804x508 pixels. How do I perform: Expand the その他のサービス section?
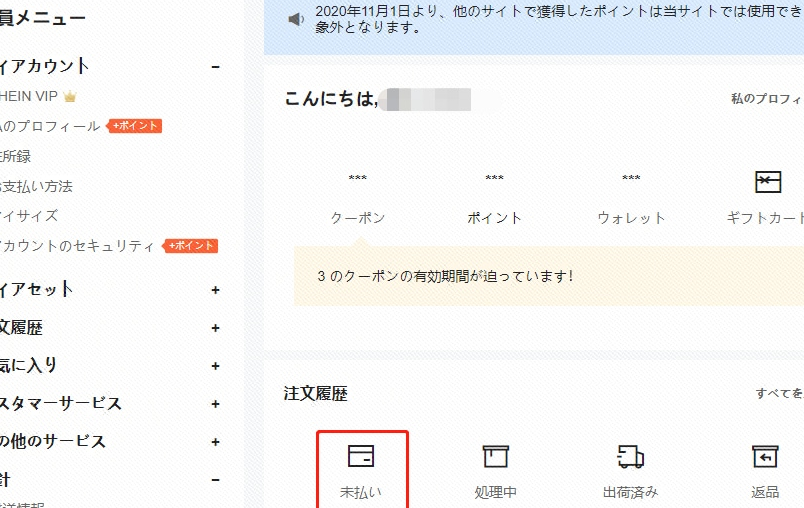215,442
